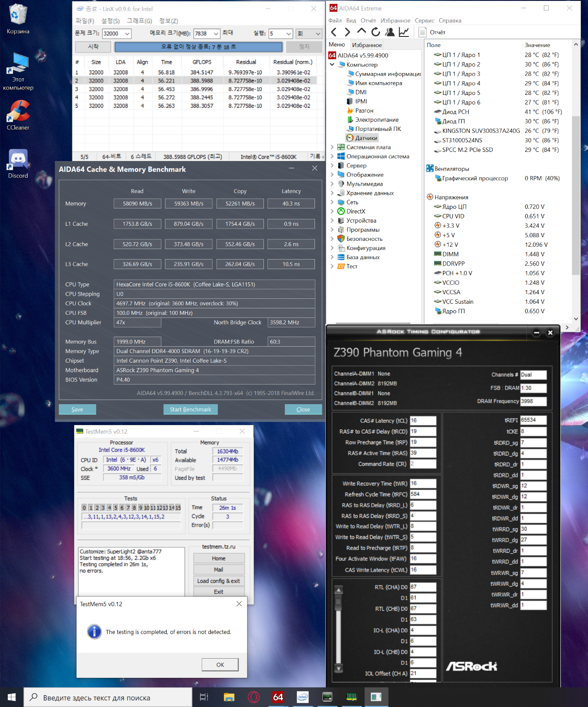Open the Этот компьютер desktop icon
Image resolution: width=588 pixels, height=707 pixels.
[x=18, y=71]
